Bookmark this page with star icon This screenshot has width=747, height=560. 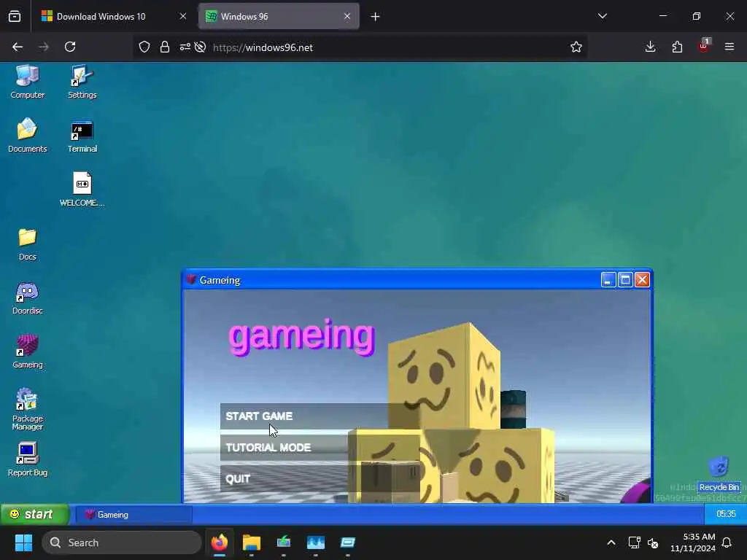tap(576, 47)
